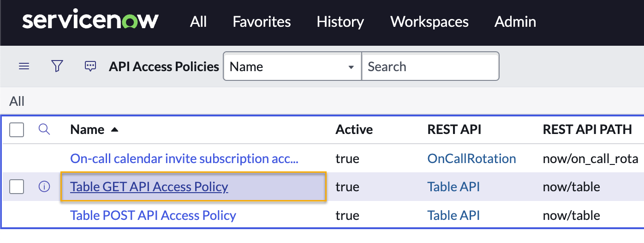The height and width of the screenshot is (243, 644).
Task: Open Table GET API Access Policy record
Action: 149,187
